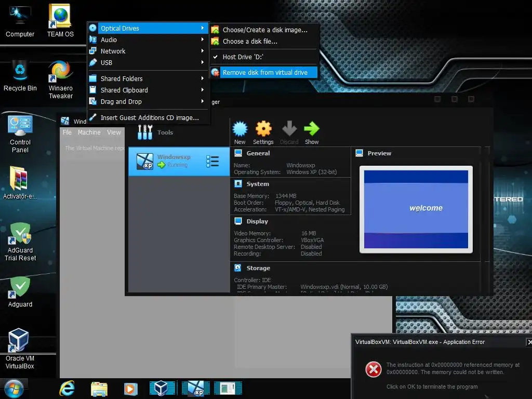Click the Guest Additions wrench icon
This screenshot has height=399, width=532.
click(92, 117)
